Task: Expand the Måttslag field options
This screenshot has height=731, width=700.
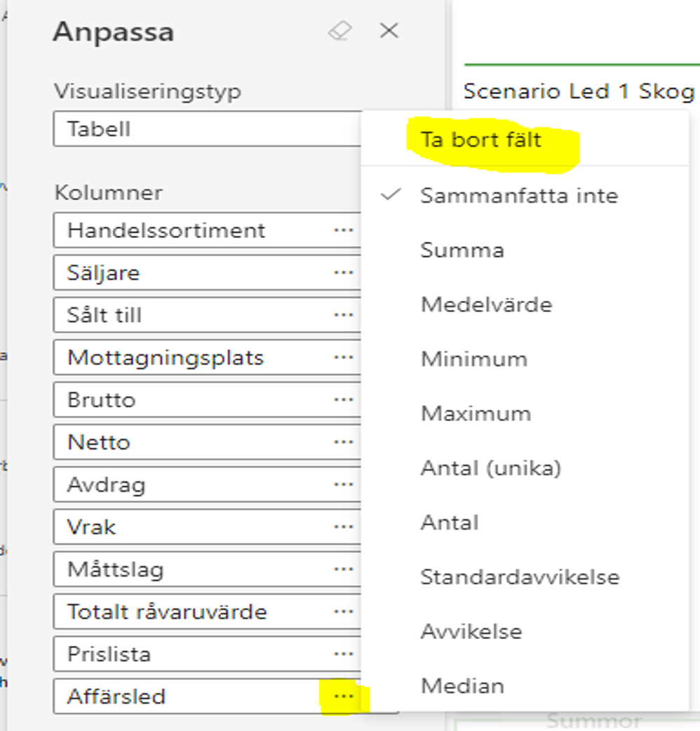Action: pos(344,569)
